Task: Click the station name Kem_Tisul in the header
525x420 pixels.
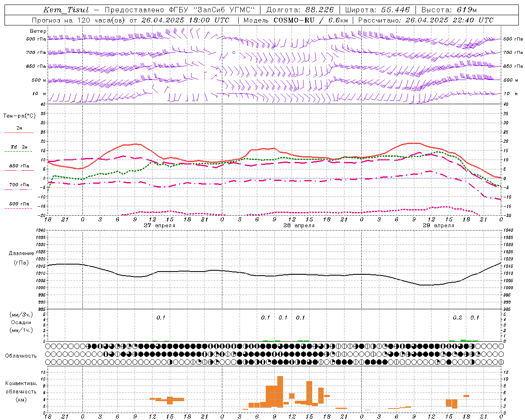Action: (x=66, y=10)
